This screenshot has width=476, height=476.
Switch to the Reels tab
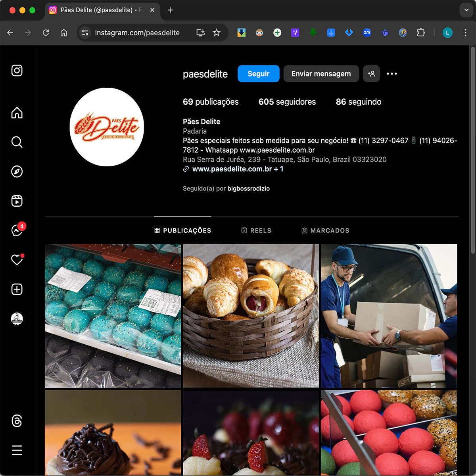point(256,230)
